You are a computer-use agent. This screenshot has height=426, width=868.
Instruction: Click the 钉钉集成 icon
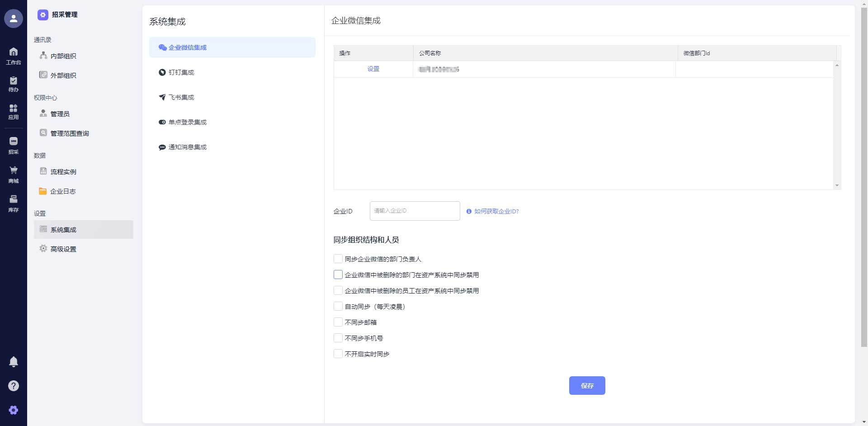[x=162, y=72]
